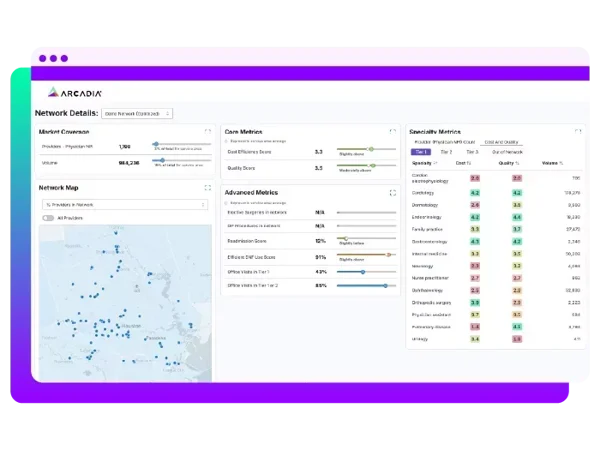Screen dimensions: 600x450
Task: Select the Ophthalmology specialty name
Action: point(427,290)
